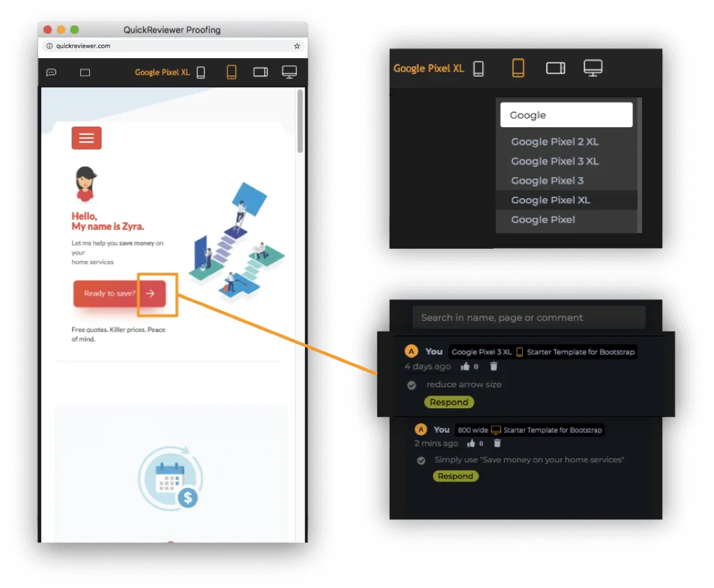Like the Simply use Save money comment
This screenshot has width=714, height=588.
[471, 443]
